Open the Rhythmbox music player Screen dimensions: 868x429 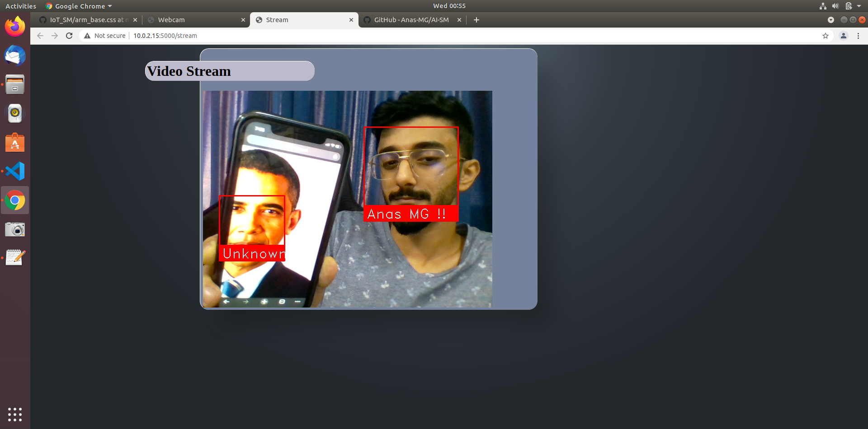[15, 113]
